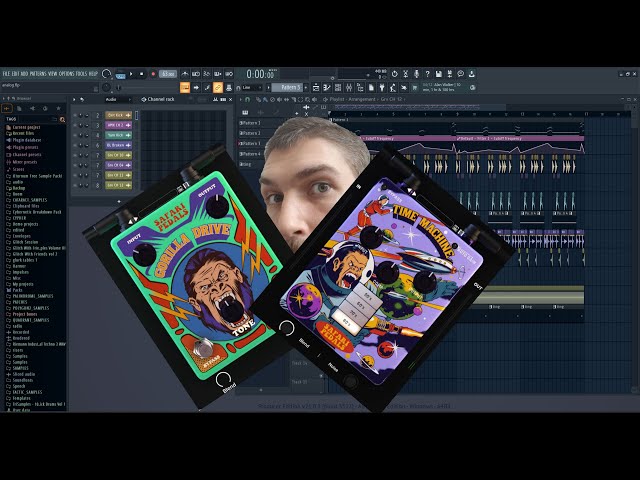This screenshot has height=480, width=640.
Task: Open the Plugin database folder
Action: (x=27, y=140)
